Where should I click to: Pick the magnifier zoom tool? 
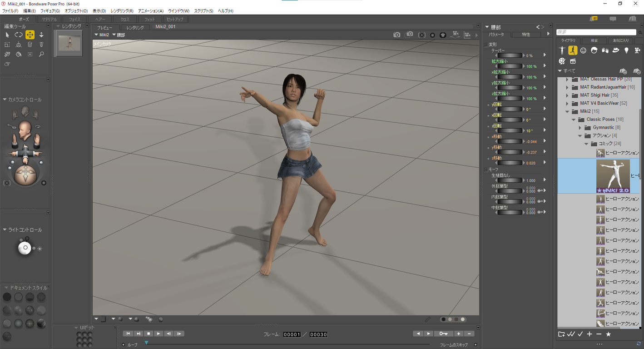(x=41, y=55)
